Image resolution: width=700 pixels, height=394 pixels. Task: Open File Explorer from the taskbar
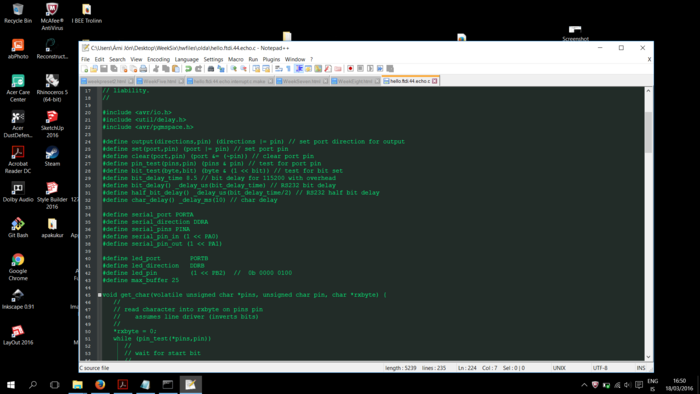click(78, 385)
